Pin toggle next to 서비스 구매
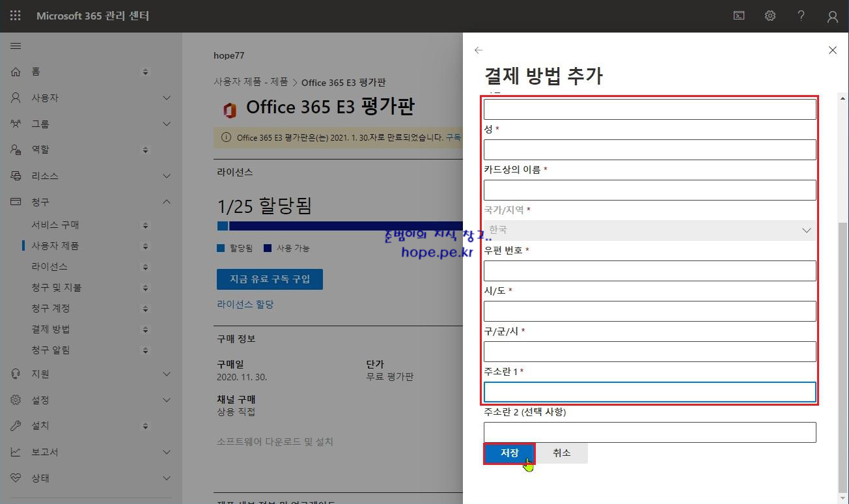The width and height of the screenshot is (849, 504). (145, 225)
